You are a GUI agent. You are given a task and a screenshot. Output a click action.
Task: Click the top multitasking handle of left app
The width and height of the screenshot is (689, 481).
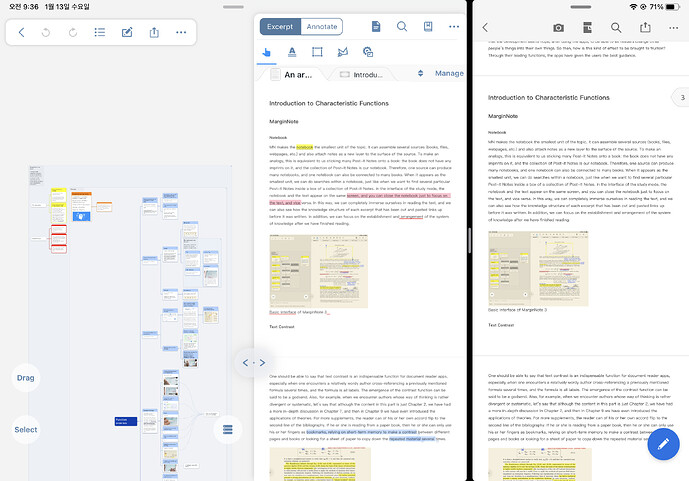point(233,7)
